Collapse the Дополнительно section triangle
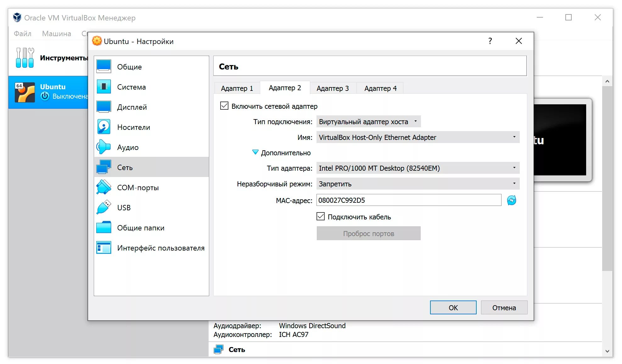This screenshot has width=622, height=364. [255, 152]
